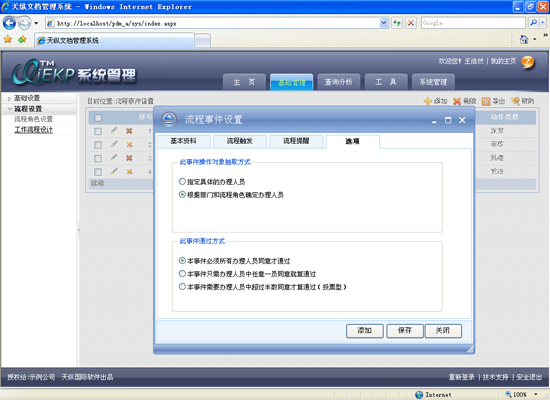Click the red delete X in second row
Image resolution: width=550 pixels, height=400 pixels.
click(x=129, y=145)
